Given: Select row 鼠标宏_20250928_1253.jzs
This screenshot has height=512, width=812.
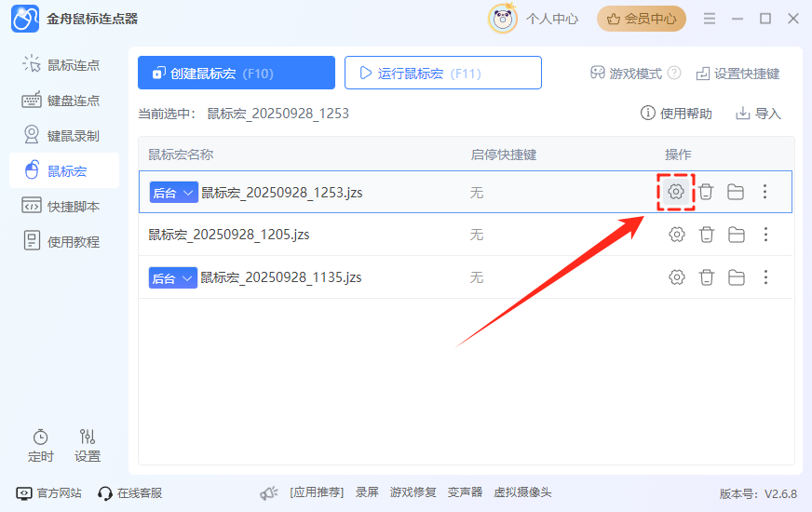Looking at the screenshot, I should [x=466, y=192].
